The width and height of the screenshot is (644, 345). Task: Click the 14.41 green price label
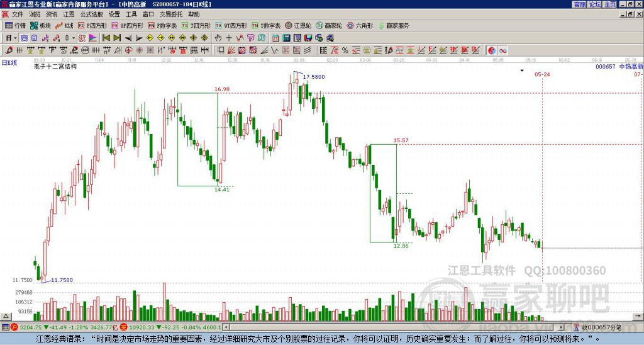click(222, 189)
